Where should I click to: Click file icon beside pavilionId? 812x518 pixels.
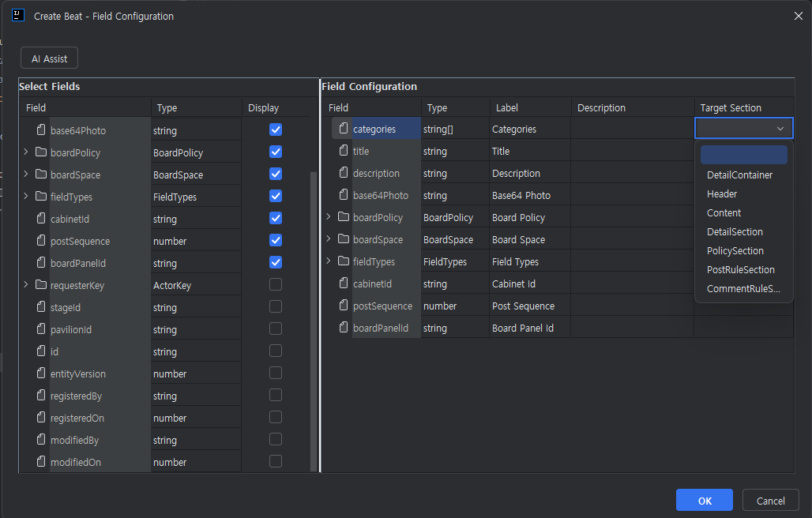click(x=41, y=328)
